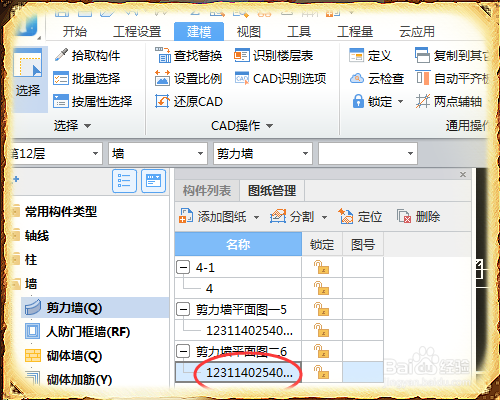Click 定位 locate drawing tool

pyautogui.click(x=360, y=217)
